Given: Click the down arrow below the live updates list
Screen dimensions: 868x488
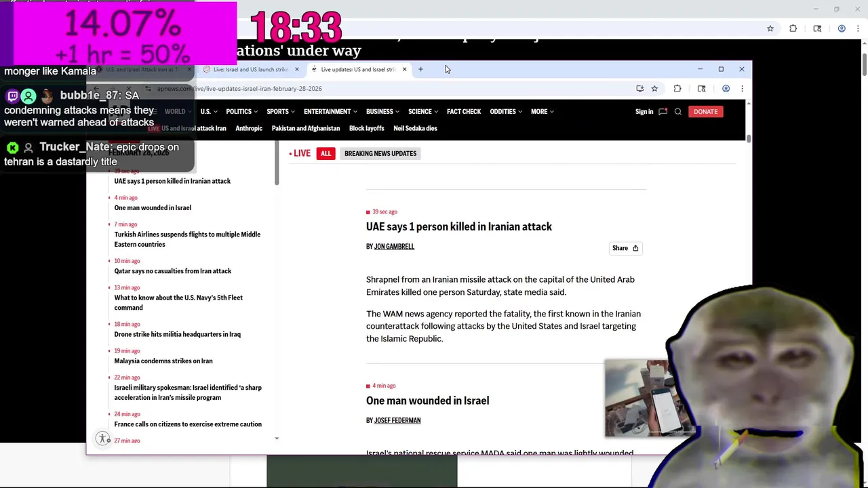Looking at the screenshot, I should click(277, 439).
